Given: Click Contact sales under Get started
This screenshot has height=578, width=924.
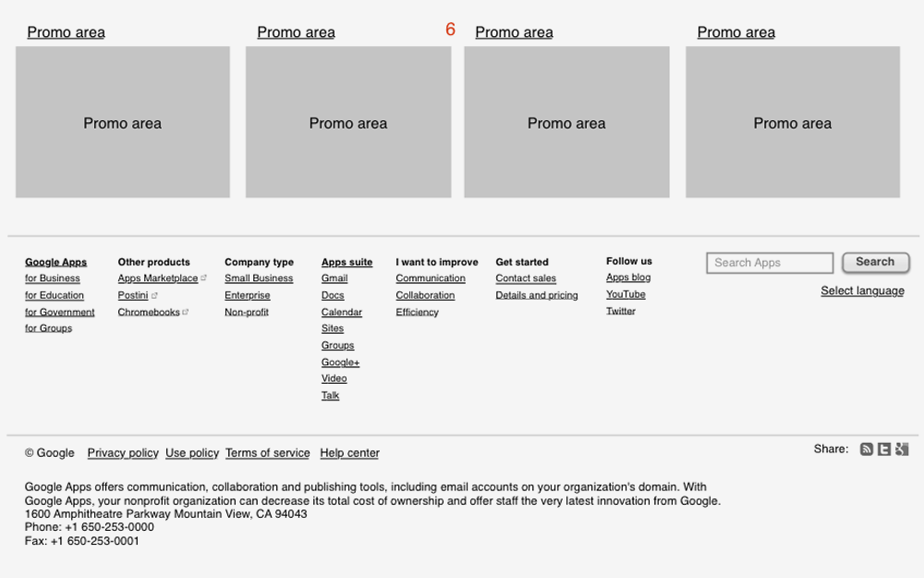Looking at the screenshot, I should (x=526, y=277).
